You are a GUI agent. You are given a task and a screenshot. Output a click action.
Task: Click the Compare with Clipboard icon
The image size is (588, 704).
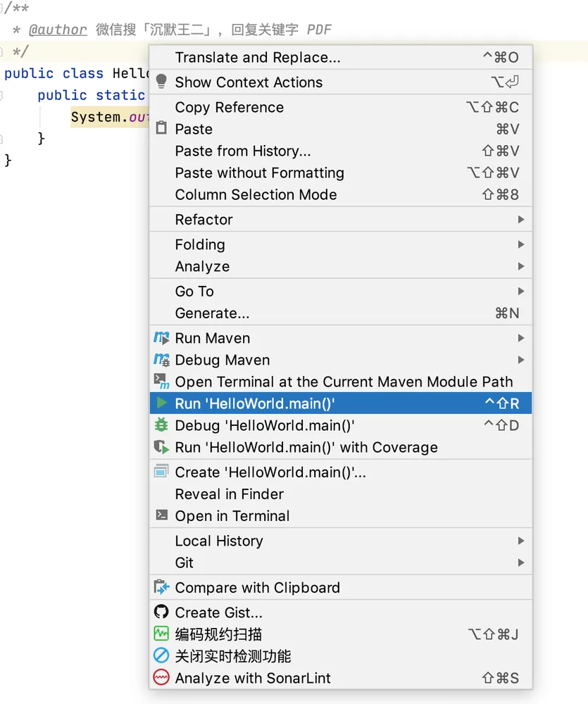(x=161, y=587)
